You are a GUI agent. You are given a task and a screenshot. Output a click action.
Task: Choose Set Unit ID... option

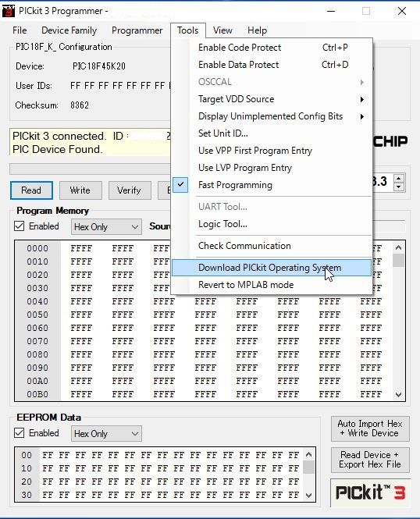(x=272, y=133)
